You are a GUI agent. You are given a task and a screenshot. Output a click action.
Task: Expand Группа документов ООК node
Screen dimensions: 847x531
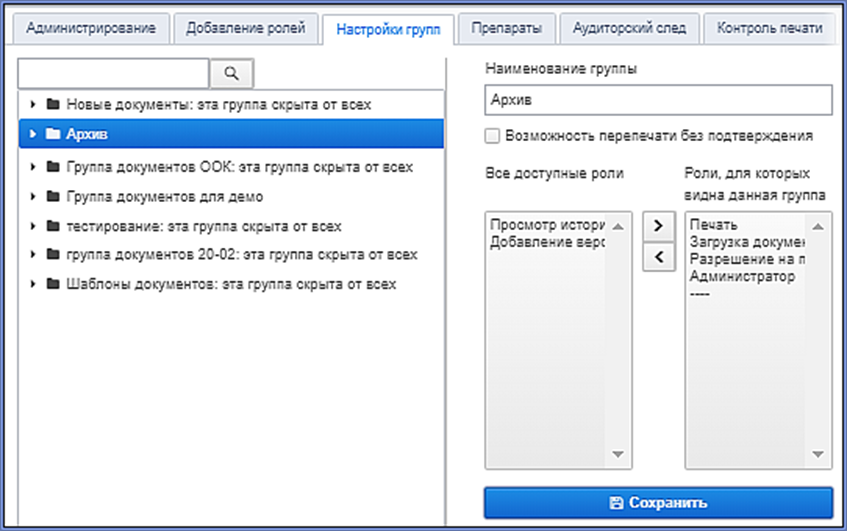coord(33,166)
